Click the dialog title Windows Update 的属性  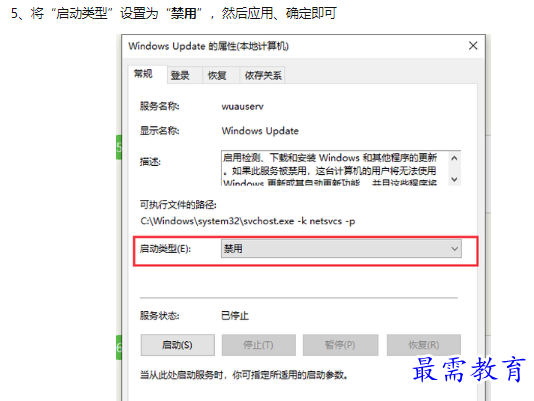[x=208, y=46]
